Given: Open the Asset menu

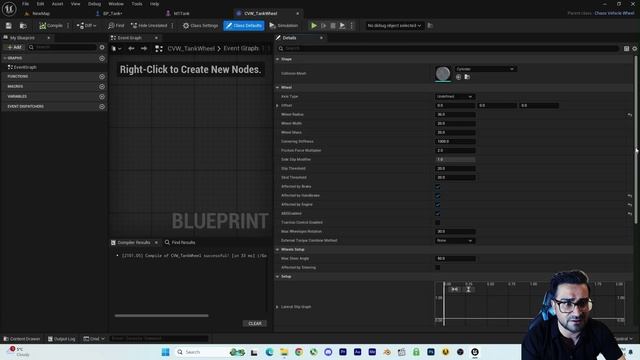Looking at the screenshot, I should [57, 4].
